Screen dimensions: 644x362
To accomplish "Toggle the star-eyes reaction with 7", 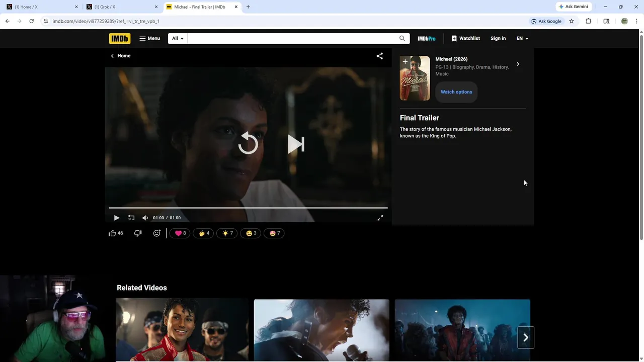I will click(x=274, y=233).
